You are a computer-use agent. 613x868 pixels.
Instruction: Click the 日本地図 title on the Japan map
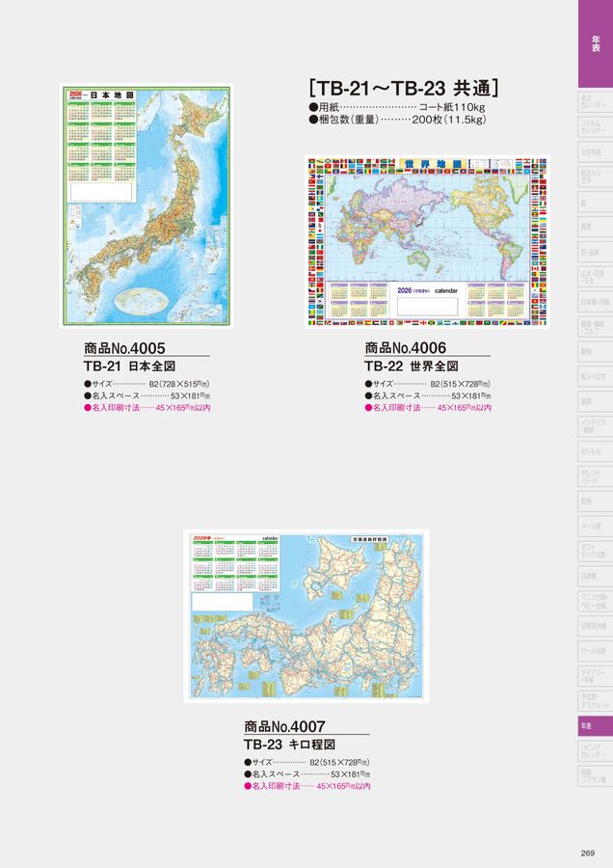pos(113,95)
